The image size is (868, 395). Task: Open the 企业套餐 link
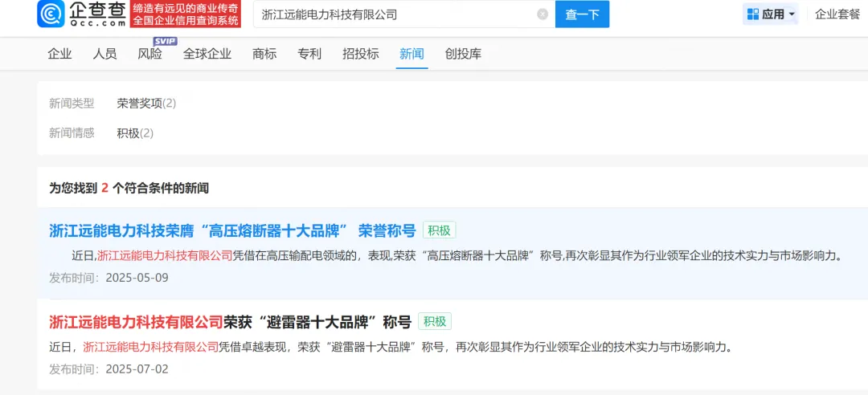pyautogui.click(x=837, y=14)
